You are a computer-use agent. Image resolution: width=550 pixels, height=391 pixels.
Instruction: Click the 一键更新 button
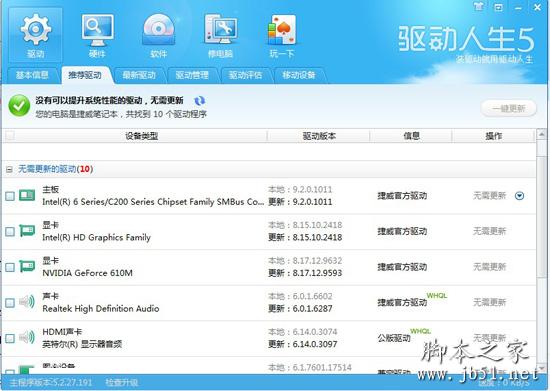pyautogui.click(x=509, y=108)
